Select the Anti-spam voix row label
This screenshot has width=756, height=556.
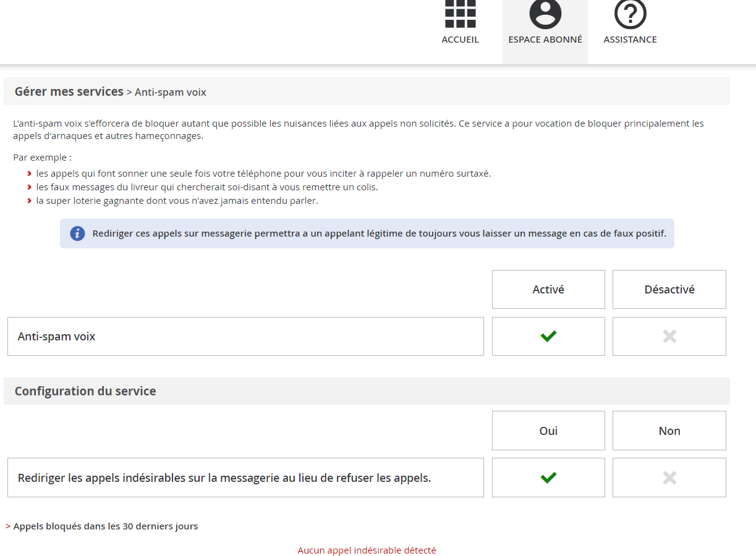57,337
